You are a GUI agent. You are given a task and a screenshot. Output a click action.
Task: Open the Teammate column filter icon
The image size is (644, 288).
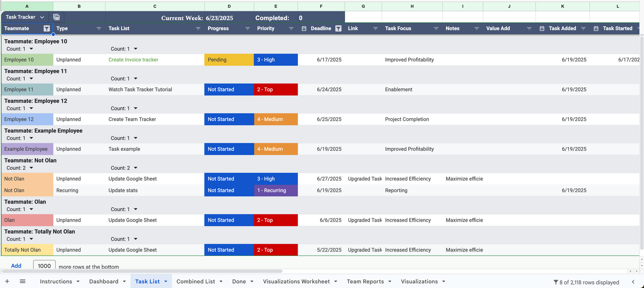[x=47, y=29]
